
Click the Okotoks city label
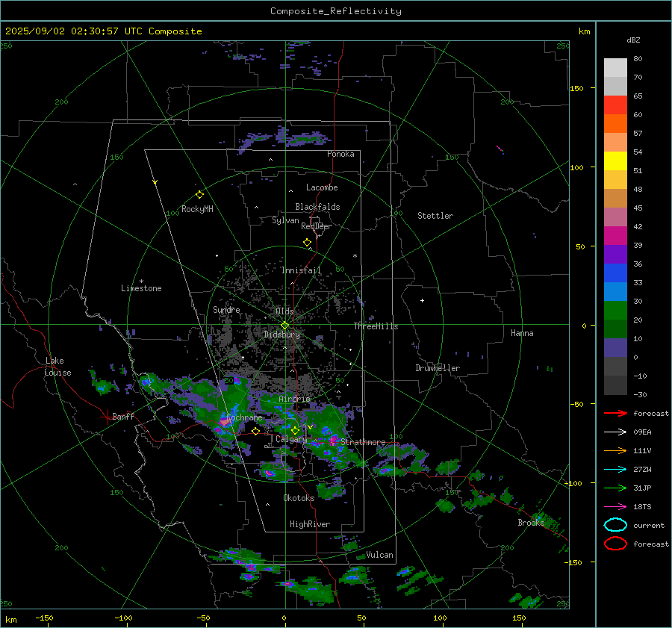pyautogui.click(x=299, y=498)
